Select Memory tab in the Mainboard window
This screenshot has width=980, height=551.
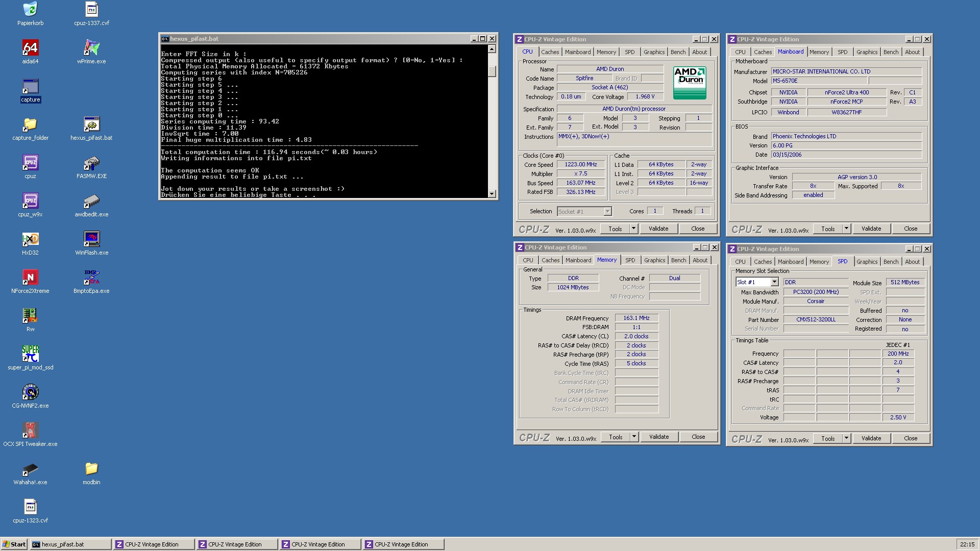coord(819,52)
